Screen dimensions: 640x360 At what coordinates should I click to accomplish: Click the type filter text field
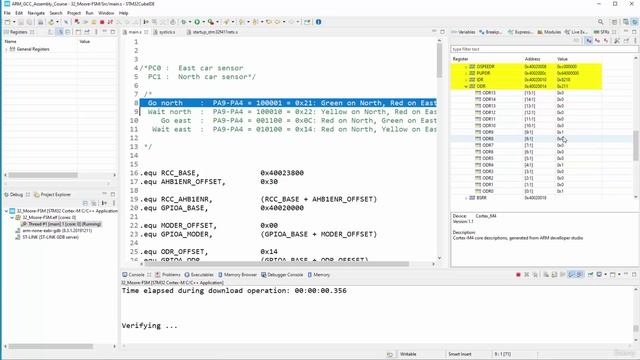click(x=544, y=49)
